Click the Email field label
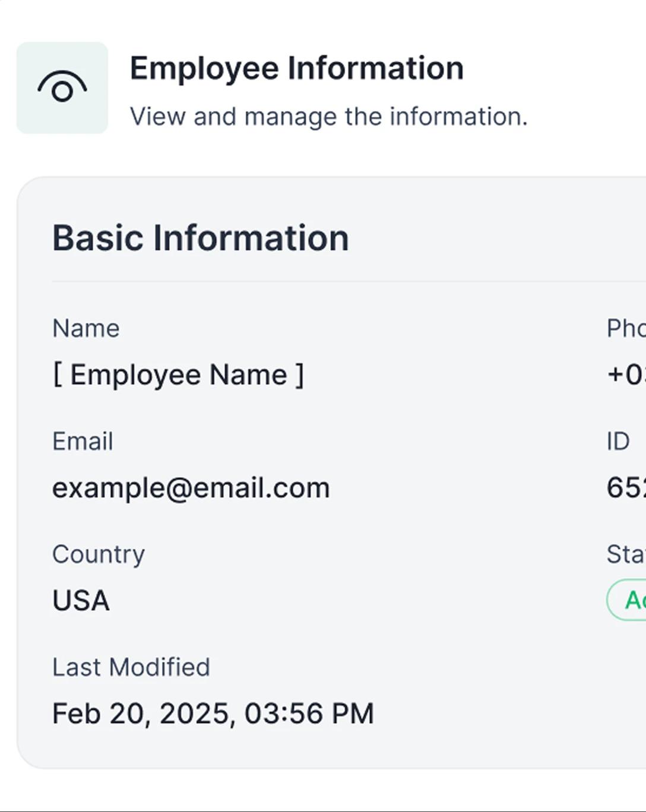 click(x=83, y=441)
